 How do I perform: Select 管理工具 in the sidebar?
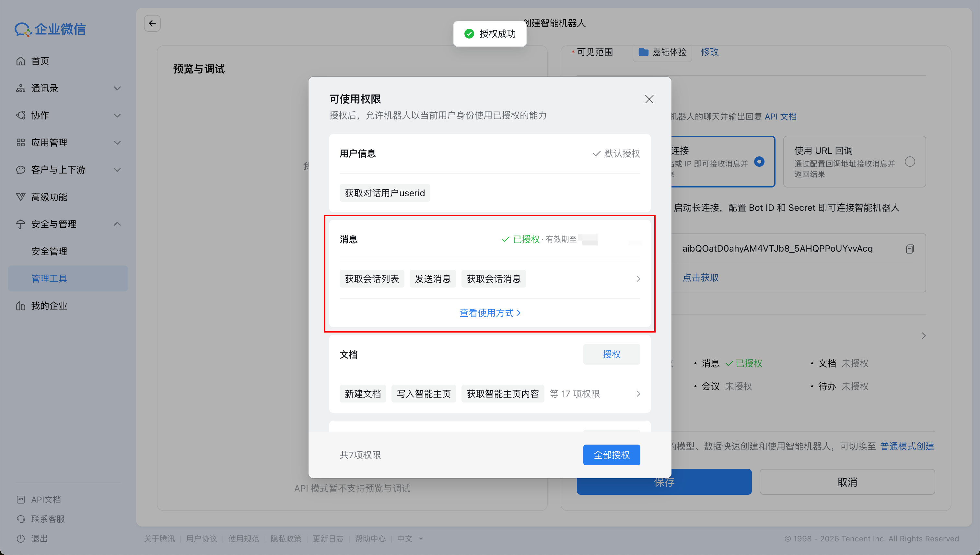tap(49, 278)
